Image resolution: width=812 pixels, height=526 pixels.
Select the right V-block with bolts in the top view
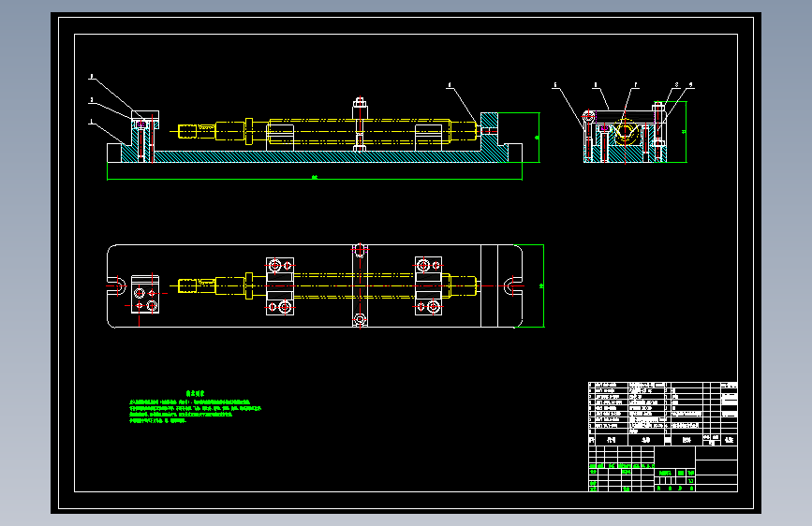click(x=428, y=285)
